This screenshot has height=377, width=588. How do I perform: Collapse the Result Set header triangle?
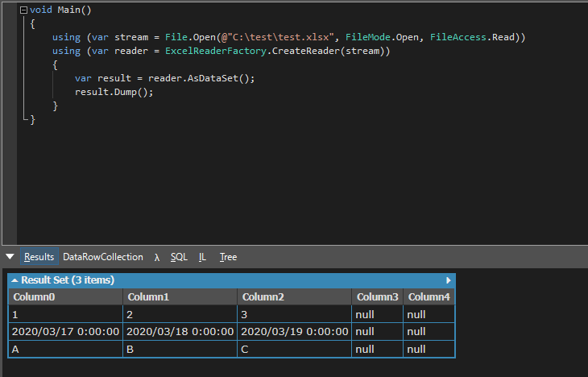(x=14, y=280)
